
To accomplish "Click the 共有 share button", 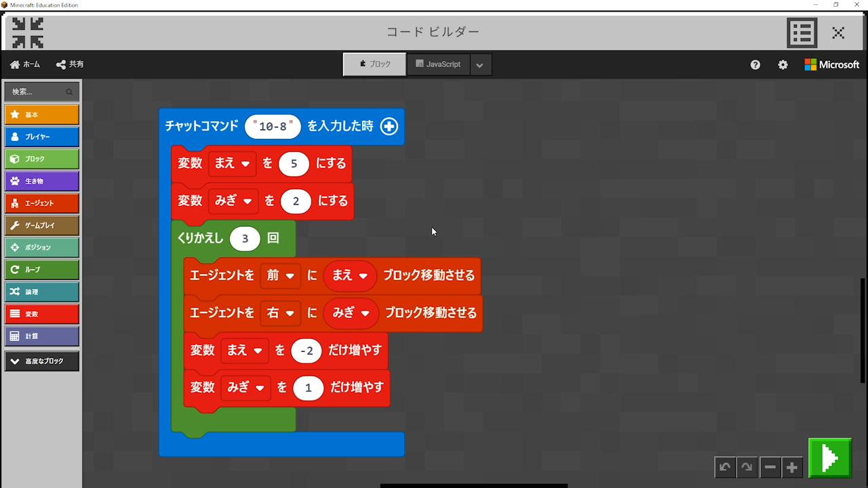I will (70, 64).
